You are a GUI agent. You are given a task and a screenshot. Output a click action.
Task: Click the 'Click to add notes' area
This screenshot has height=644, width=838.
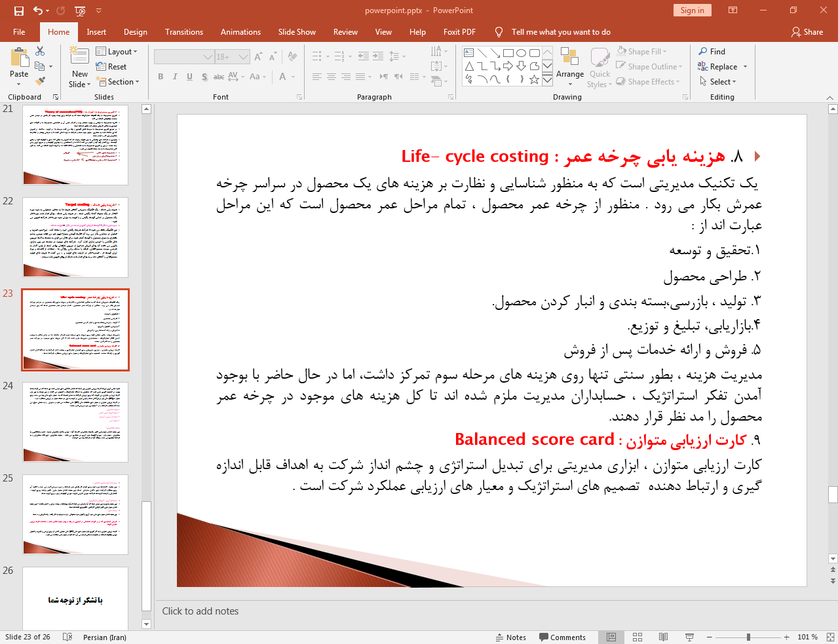coord(200,611)
